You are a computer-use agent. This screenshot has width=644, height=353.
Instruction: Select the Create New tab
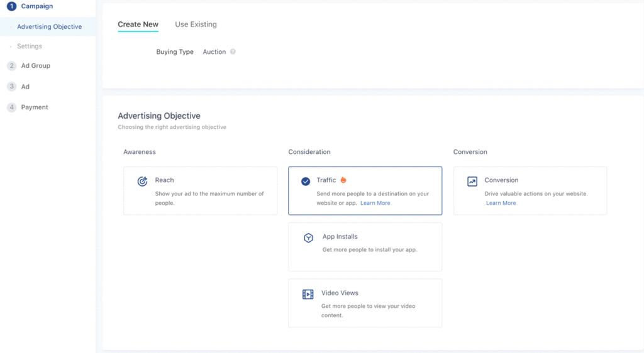click(x=138, y=24)
